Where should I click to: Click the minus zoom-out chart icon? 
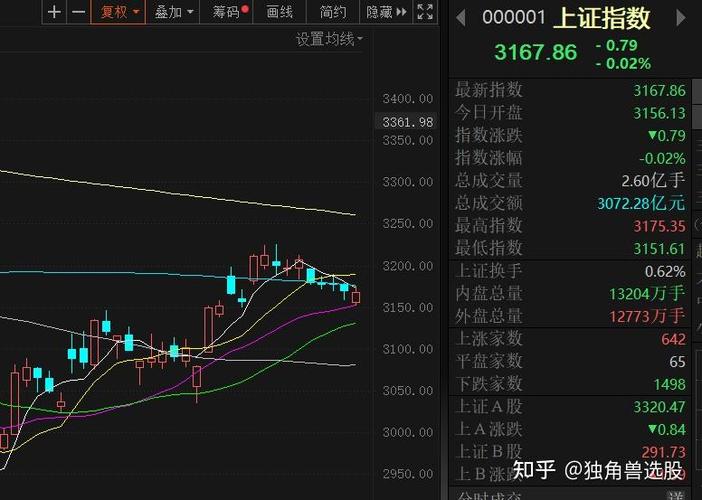(x=78, y=12)
